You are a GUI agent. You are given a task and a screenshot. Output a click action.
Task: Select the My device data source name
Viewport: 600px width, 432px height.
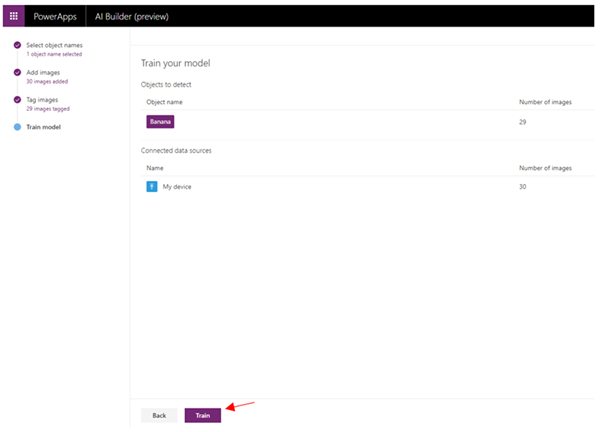[x=177, y=187]
